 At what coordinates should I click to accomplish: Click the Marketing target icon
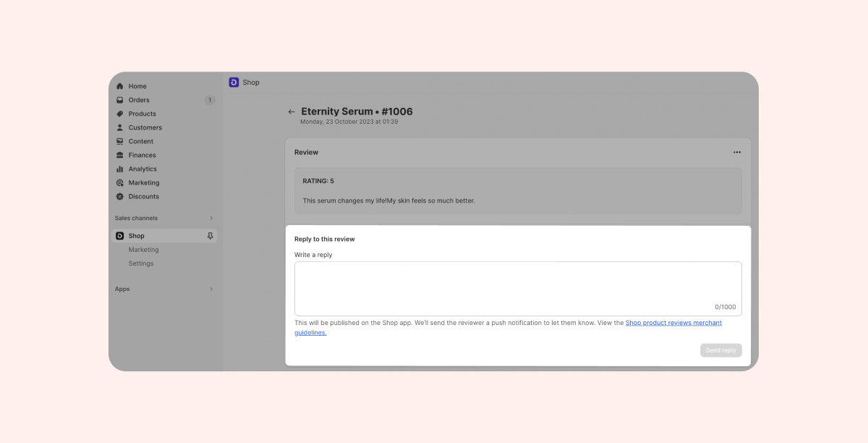click(x=120, y=182)
